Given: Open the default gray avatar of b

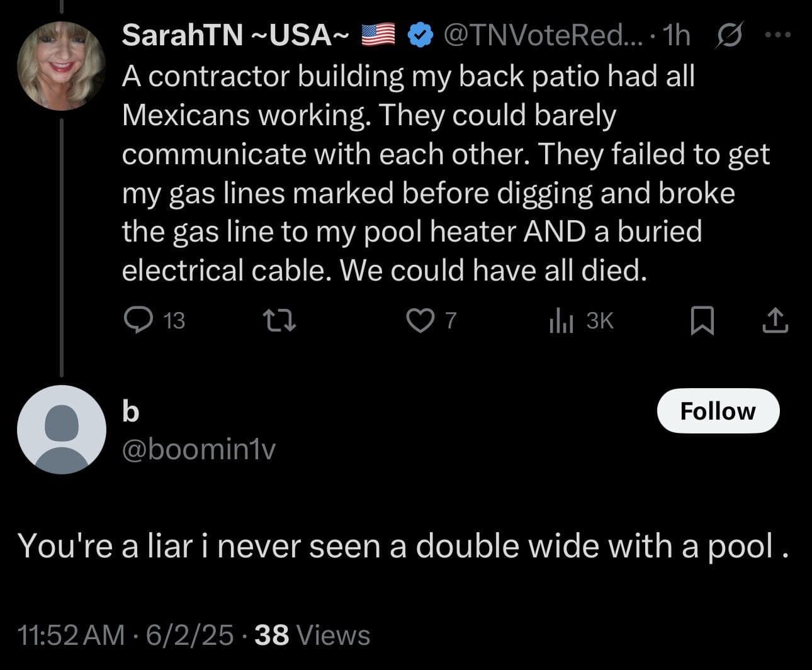Looking at the screenshot, I should tap(61, 430).
